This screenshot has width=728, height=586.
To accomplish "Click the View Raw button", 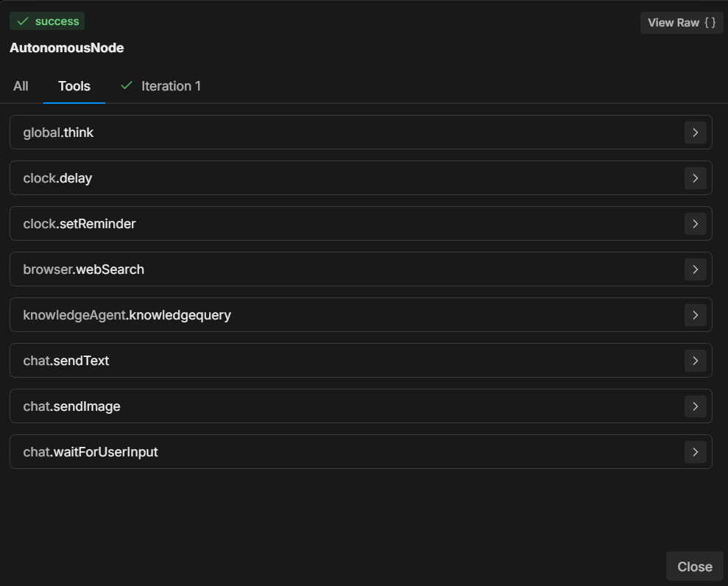I will coord(682,23).
